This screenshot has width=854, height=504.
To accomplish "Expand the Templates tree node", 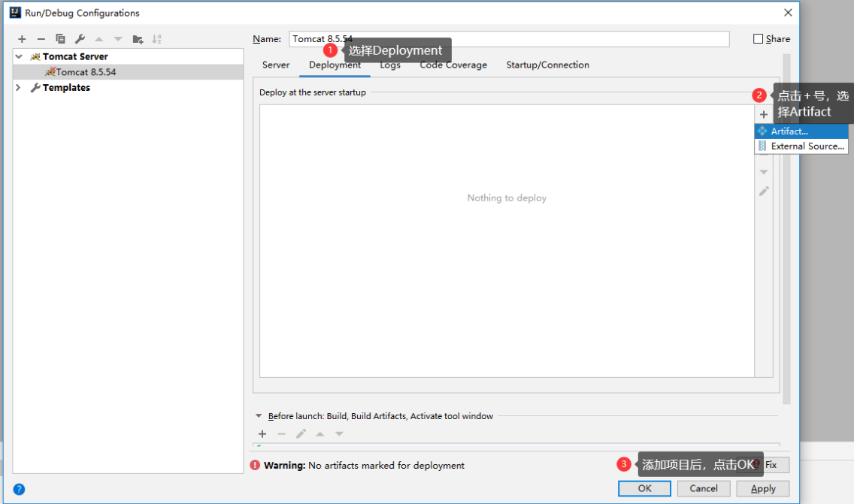I will [19, 88].
